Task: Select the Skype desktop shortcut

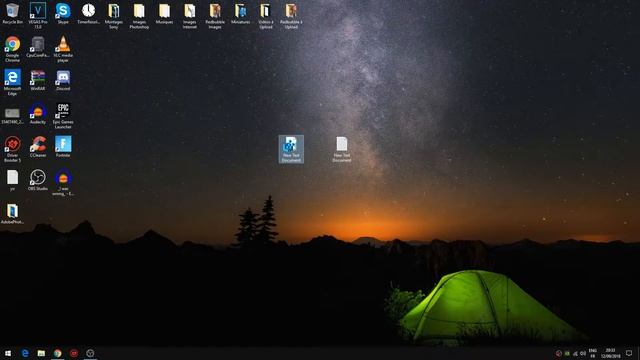Action: (63, 13)
